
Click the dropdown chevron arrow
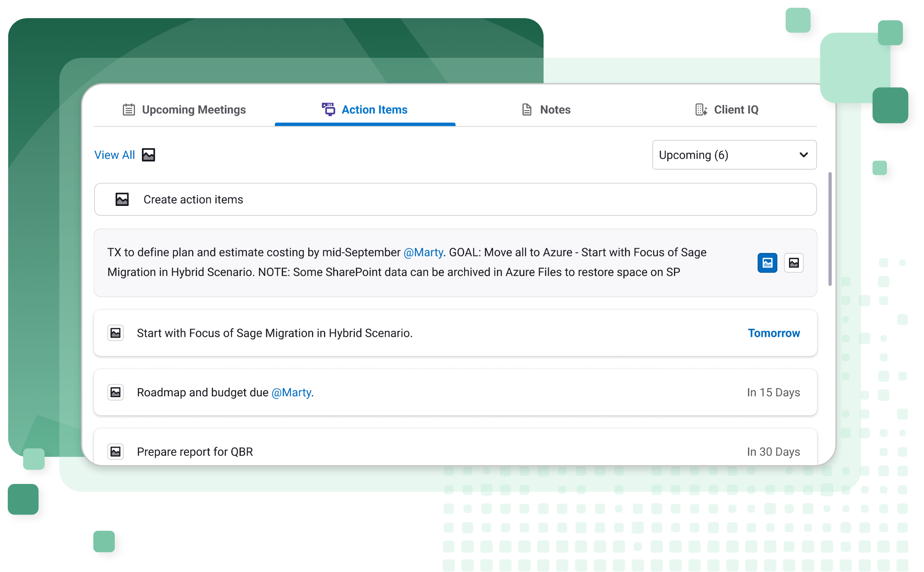click(803, 155)
